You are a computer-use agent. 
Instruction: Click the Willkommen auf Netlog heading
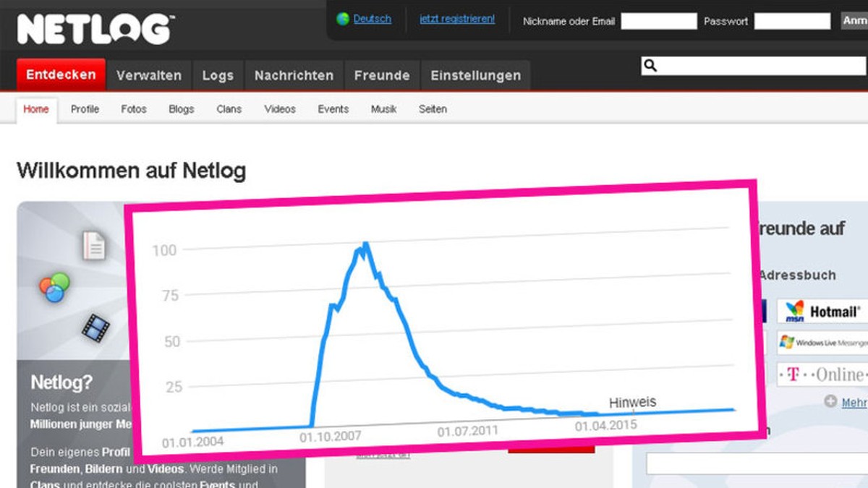(x=131, y=171)
